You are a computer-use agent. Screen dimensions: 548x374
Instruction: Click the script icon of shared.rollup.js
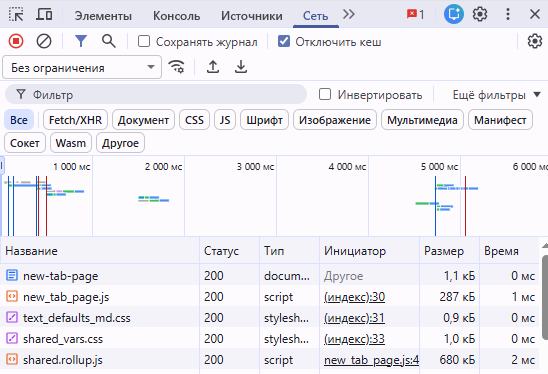click(12, 359)
